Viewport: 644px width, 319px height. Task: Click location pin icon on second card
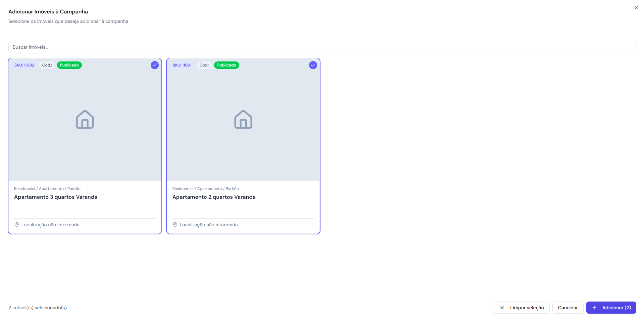(175, 225)
